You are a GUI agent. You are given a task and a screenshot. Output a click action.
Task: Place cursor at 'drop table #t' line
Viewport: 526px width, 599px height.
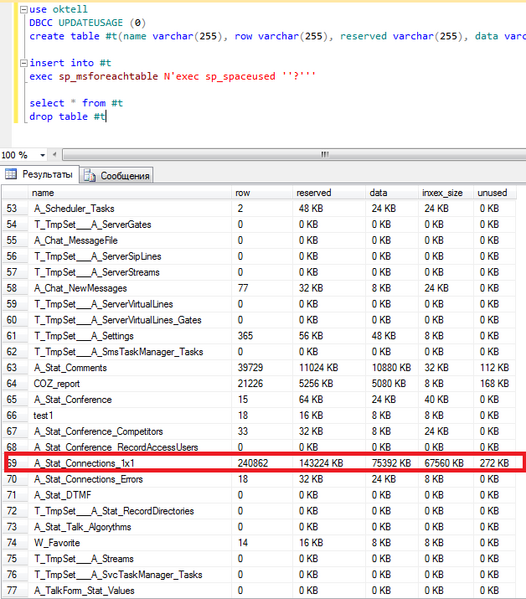67,117
